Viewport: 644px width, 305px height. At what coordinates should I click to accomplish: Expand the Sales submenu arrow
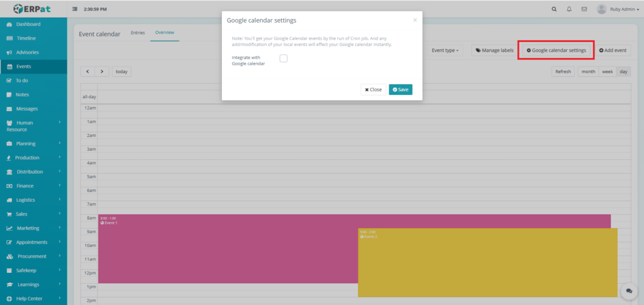pos(60,213)
